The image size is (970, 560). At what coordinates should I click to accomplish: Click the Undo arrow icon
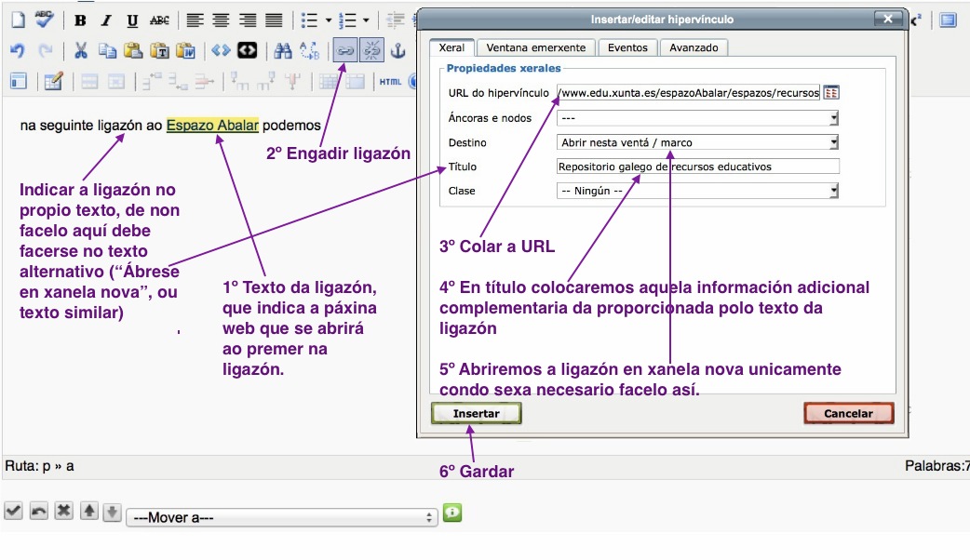click(18, 51)
